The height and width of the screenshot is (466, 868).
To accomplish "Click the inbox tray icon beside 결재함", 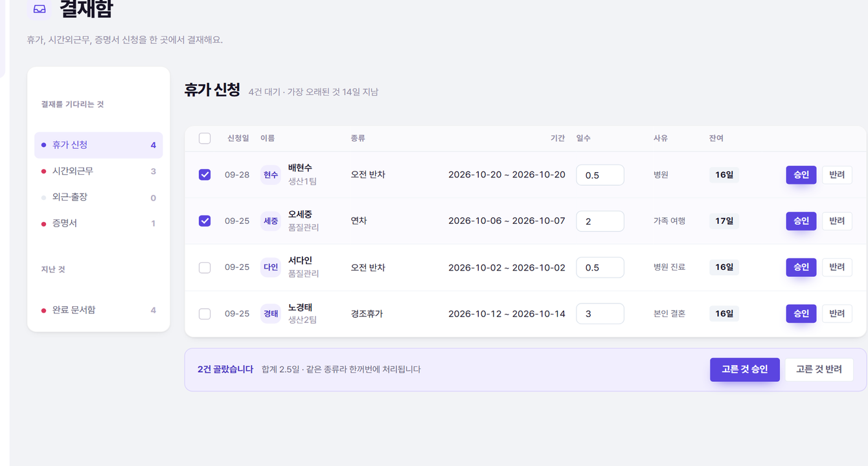I will tap(40, 9).
